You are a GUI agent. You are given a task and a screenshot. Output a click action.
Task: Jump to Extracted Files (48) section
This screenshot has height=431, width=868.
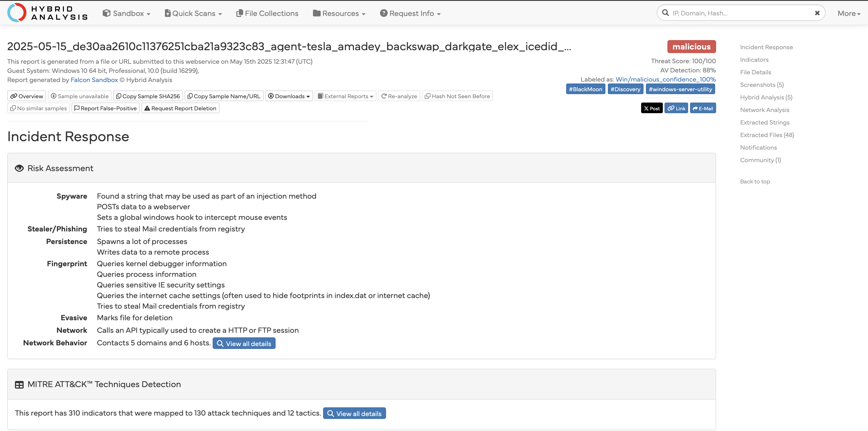[767, 135]
